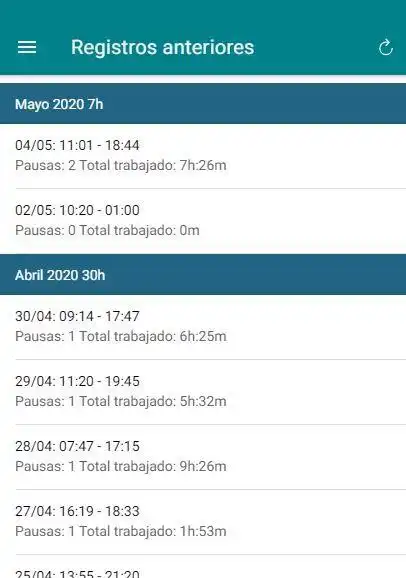
Task: Select the 7h:26m total worked line
Action: click(121, 165)
